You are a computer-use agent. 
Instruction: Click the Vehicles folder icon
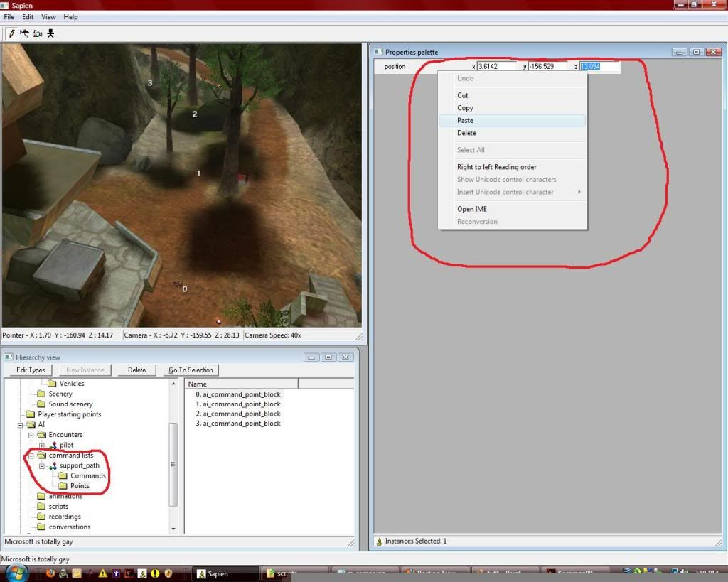click(x=53, y=383)
